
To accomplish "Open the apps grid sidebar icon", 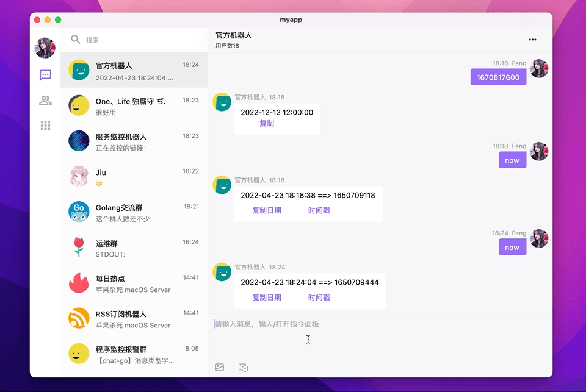I will tap(45, 126).
